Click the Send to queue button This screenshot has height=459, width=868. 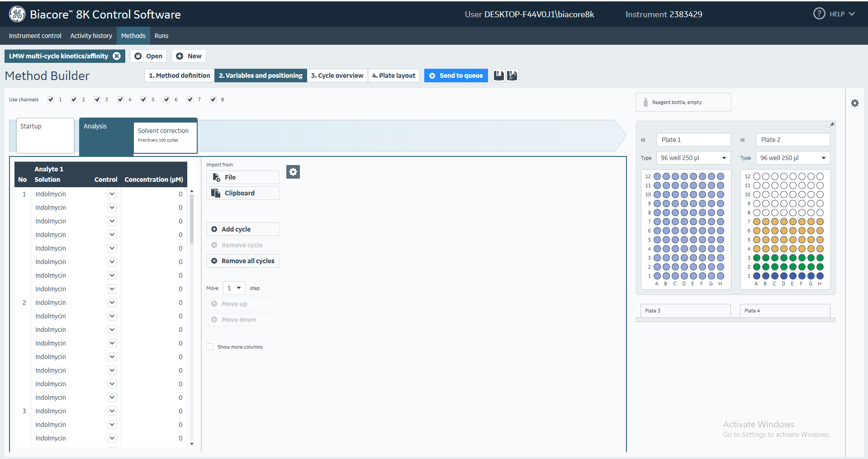tap(456, 76)
